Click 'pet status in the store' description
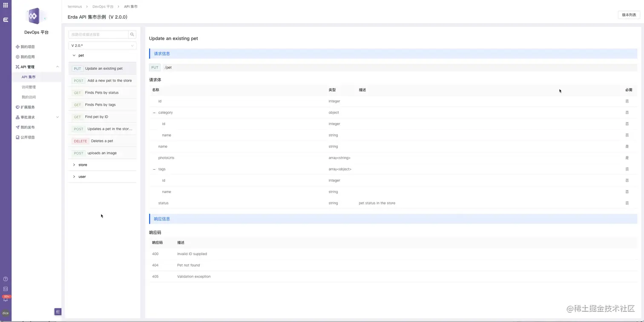This screenshot has height=322, width=644. pos(377,203)
